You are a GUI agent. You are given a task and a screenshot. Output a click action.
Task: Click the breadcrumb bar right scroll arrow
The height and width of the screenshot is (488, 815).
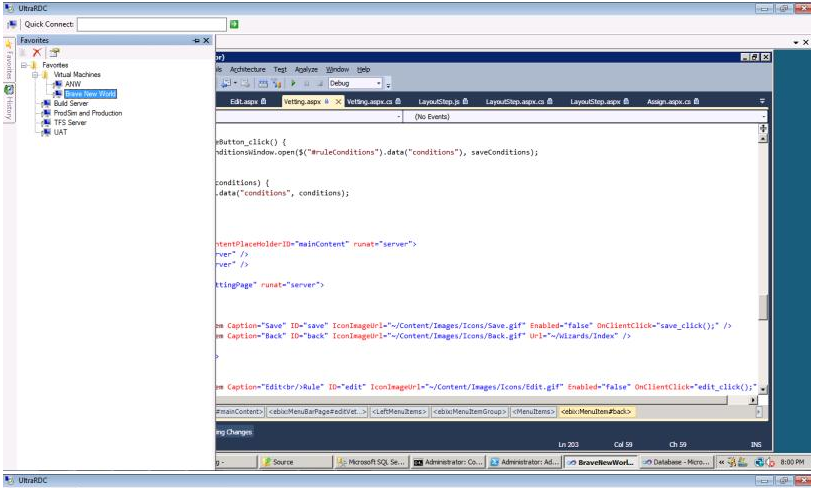[x=758, y=412]
